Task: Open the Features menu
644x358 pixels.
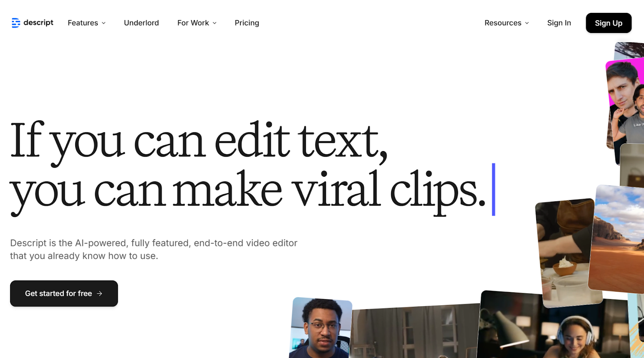Action: (x=83, y=23)
